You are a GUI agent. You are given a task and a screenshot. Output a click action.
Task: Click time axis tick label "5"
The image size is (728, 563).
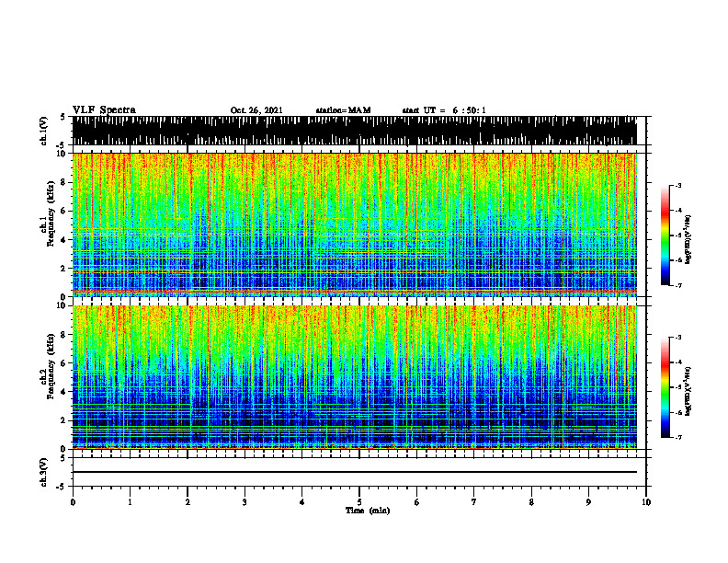(x=359, y=502)
